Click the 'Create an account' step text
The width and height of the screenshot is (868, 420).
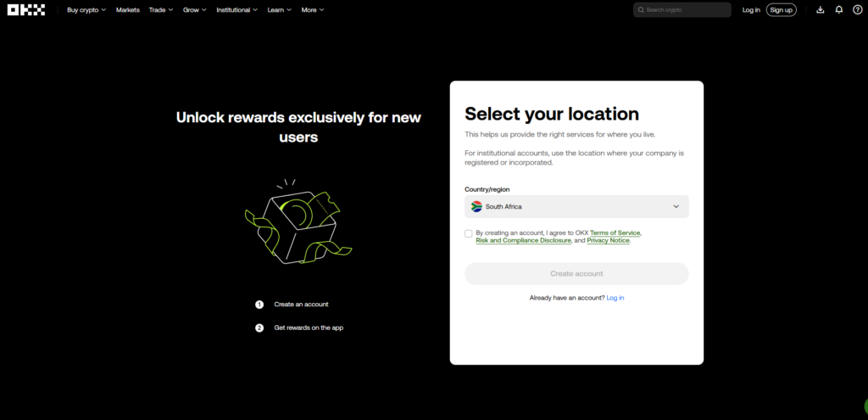point(301,305)
